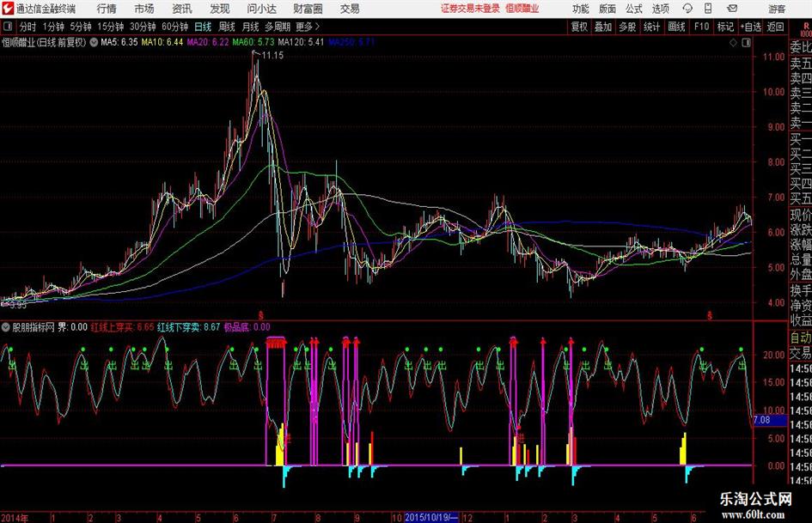Add stock with +自选 button
812x523 pixels.
point(751,27)
